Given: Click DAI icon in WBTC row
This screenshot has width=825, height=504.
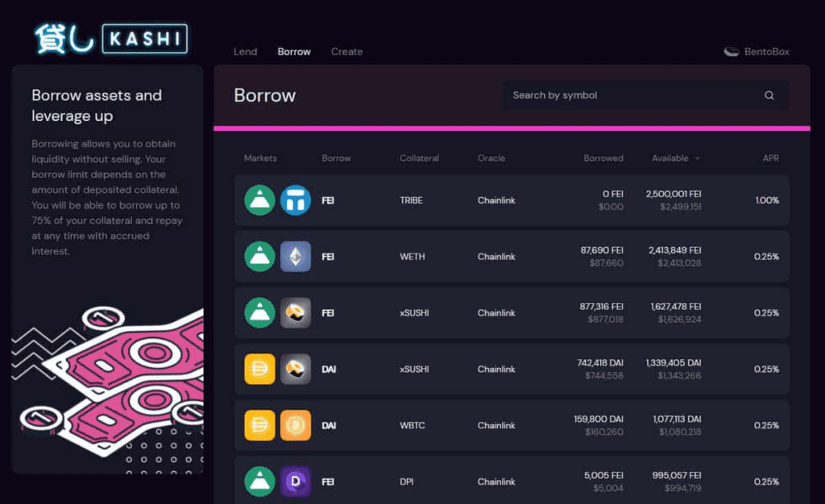Looking at the screenshot, I should [x=259, y=425].
